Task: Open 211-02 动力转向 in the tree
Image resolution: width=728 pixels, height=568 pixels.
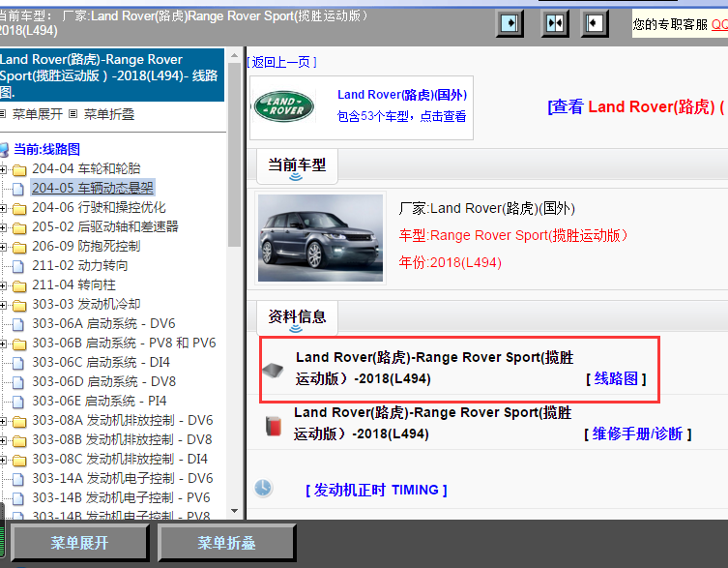Action: tap(80, 265)
